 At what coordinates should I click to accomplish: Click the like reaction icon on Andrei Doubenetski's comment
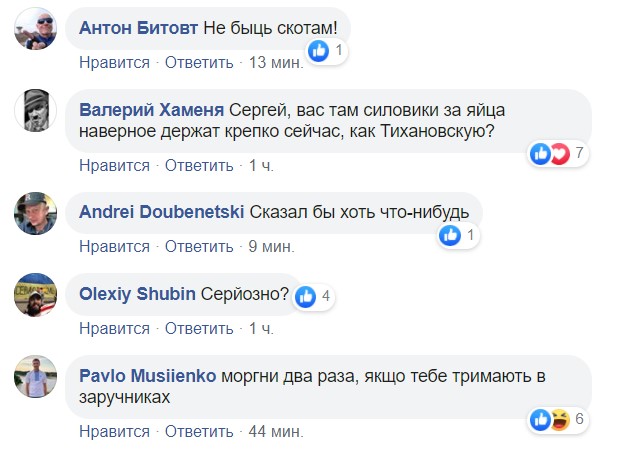point(450,235)
